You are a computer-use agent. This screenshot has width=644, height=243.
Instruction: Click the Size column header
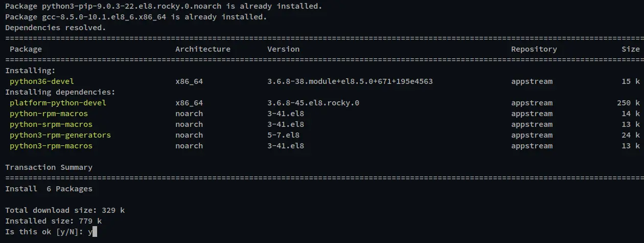coord(631,49)
